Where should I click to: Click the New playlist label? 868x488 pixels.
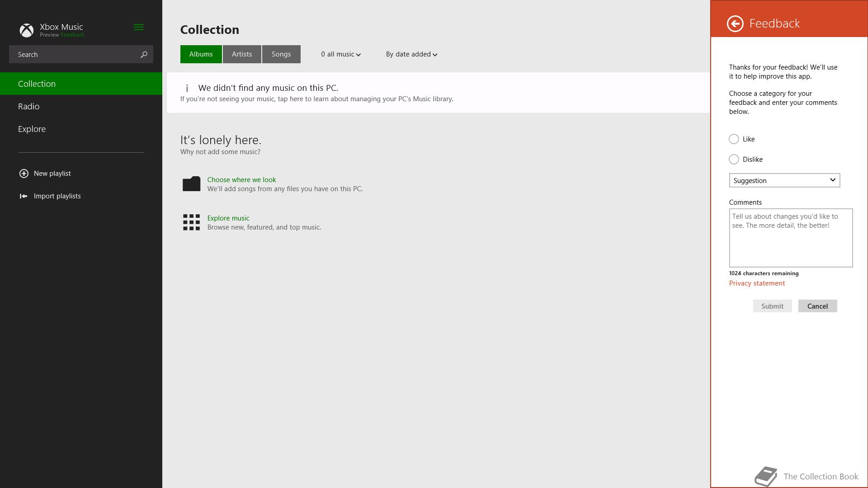pos(52,174)
